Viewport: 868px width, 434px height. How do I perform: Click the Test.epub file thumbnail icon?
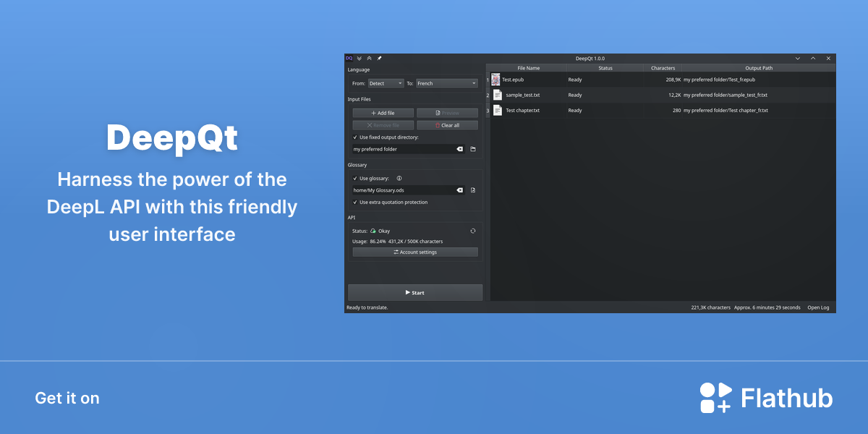(x=495, y=80)
